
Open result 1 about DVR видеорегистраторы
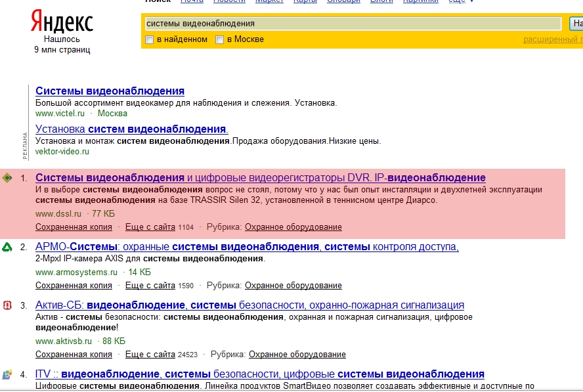coord(260,178)
